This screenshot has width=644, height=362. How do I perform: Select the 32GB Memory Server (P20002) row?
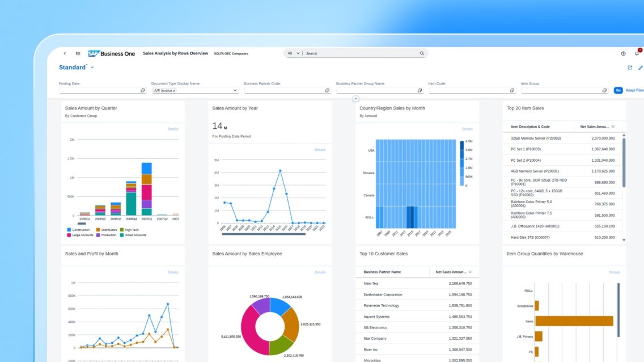click(563, 138)
